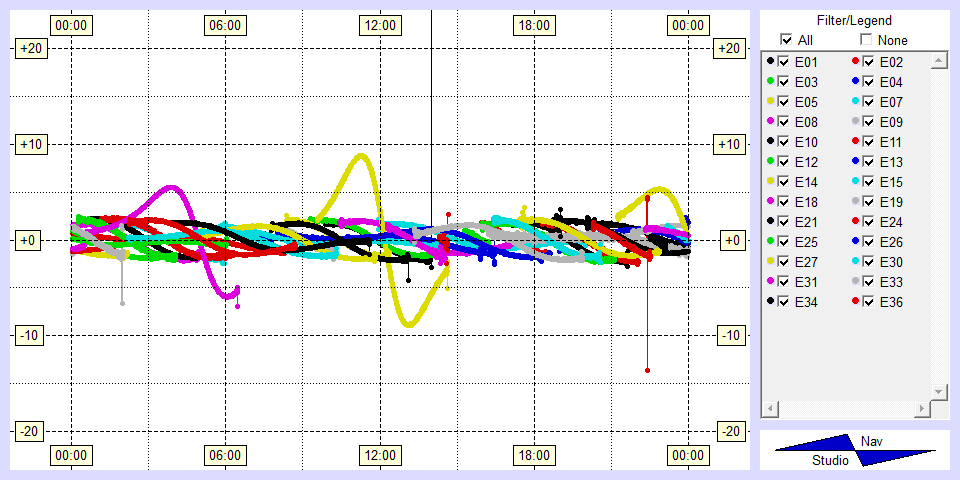The width and height of the screenshot is (960, 480).
Task: Click the bottom 06:00 time label
Action: (x=225, y=456)
